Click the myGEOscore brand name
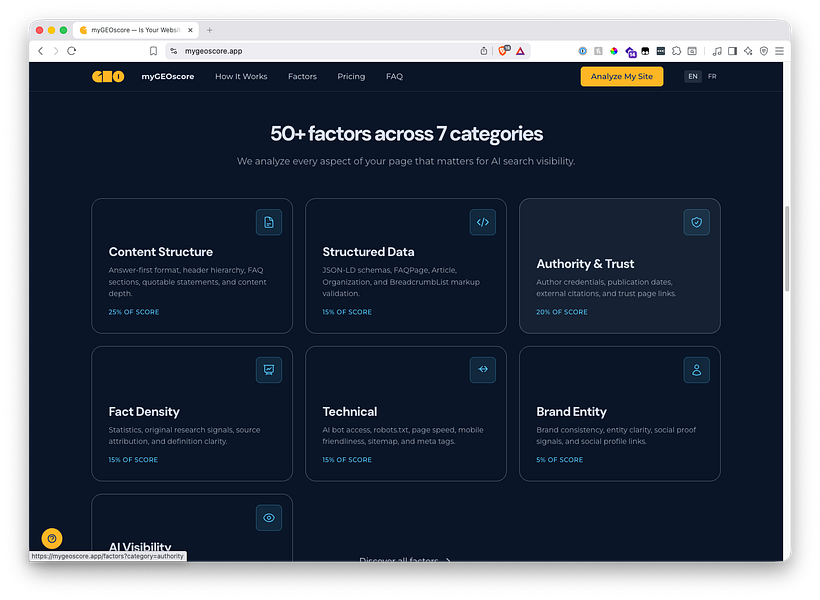Screen dimensions: 820x600 coord(168,76)
